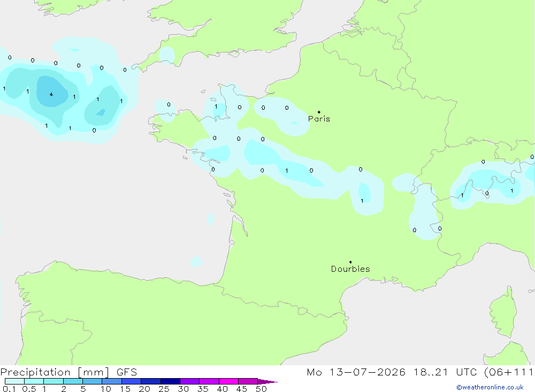Screen dimensions: 535x392
Task: Click the Precipitation [mm] title text
Action: pos(55,372)
